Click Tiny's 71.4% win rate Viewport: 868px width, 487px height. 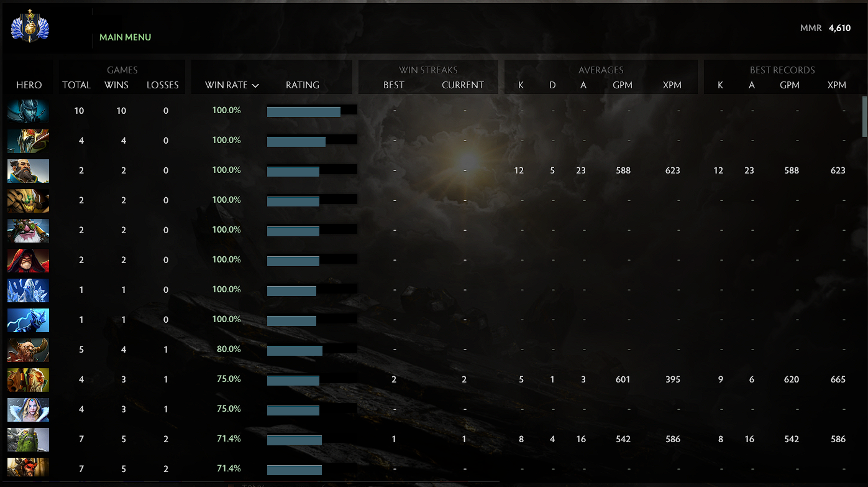click(x=229, y=438)
